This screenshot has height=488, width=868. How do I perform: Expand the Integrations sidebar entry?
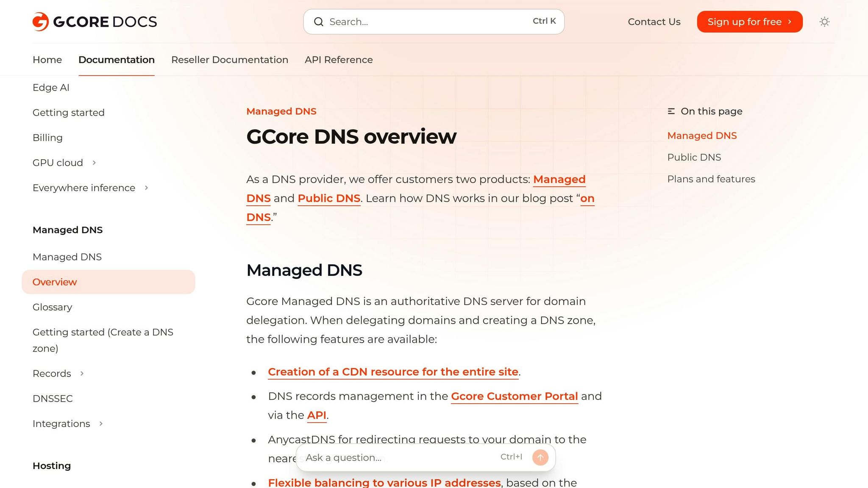pos(101,424)
